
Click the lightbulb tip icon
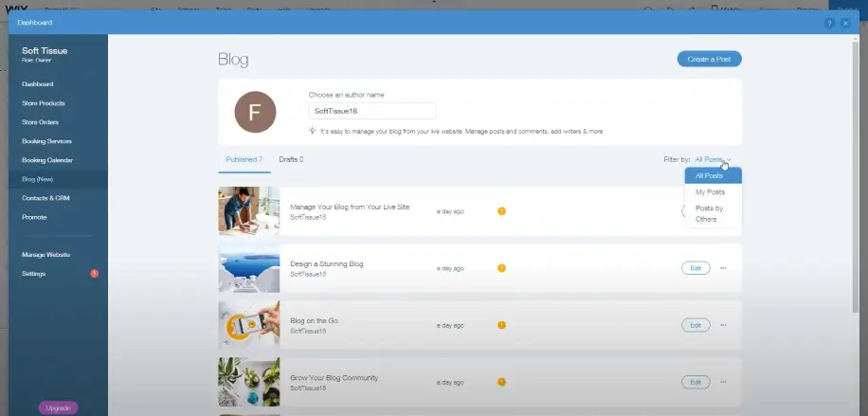313,132
